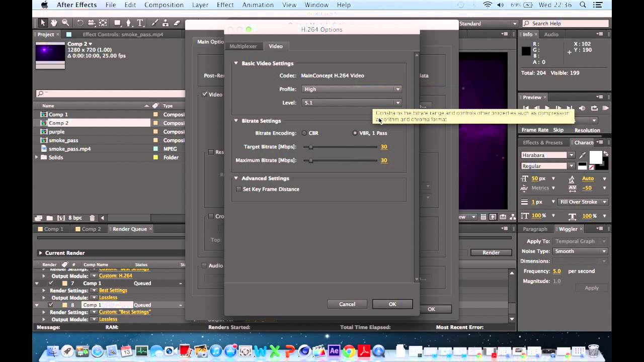
Task: Select the Clone Stamp tool
Action: [x=166, y=23]
